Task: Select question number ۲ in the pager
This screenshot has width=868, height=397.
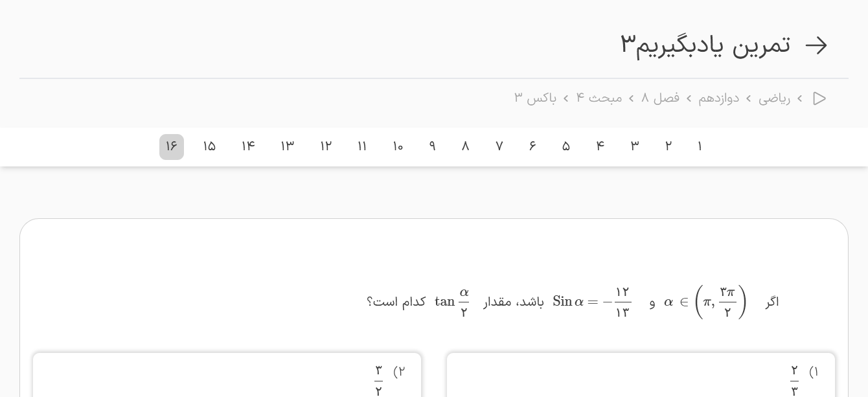Action: (668, 147)
